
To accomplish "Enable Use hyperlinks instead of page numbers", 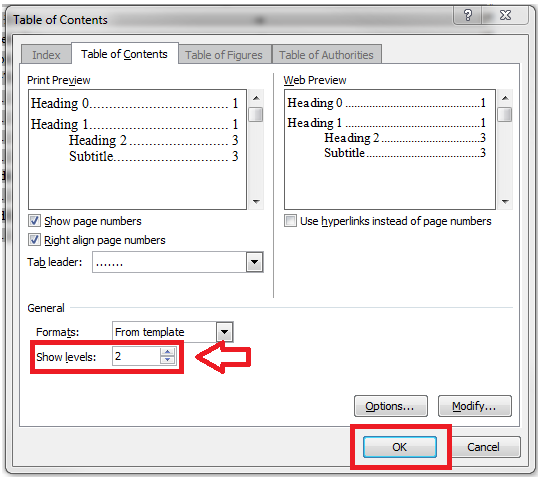I will tap(290, 221).
